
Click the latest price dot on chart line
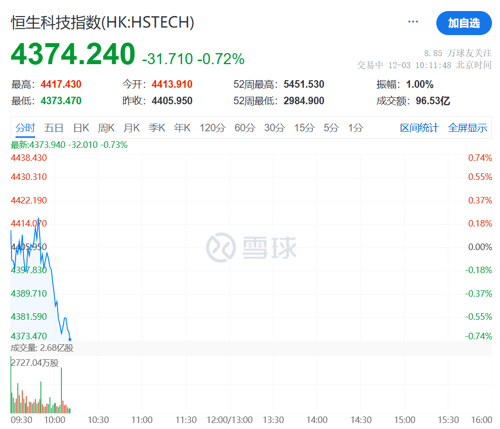[70, 339]
